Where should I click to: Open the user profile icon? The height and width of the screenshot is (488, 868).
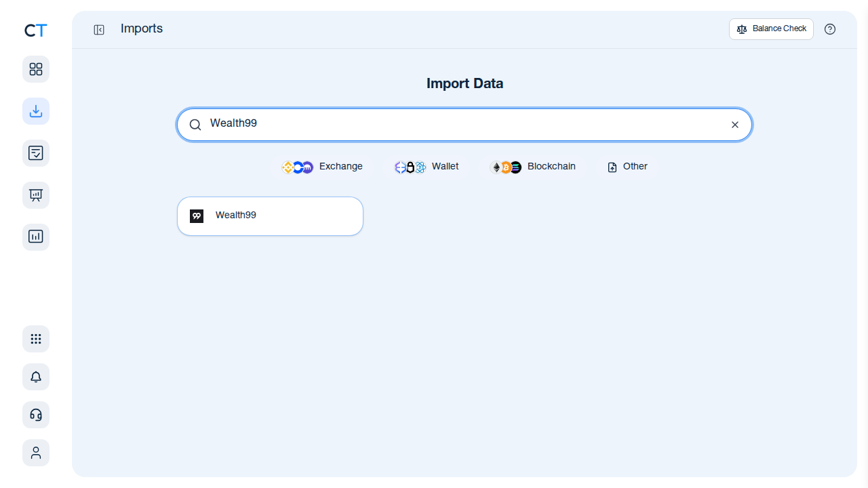(36, 453)
